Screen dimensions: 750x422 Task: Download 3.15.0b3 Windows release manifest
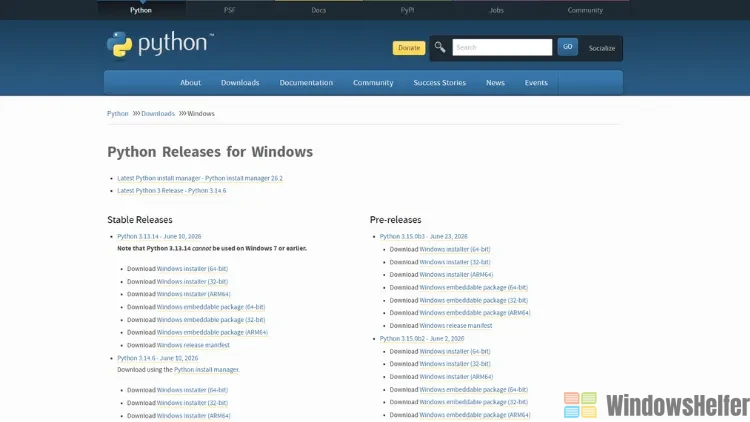coord(456,326)
